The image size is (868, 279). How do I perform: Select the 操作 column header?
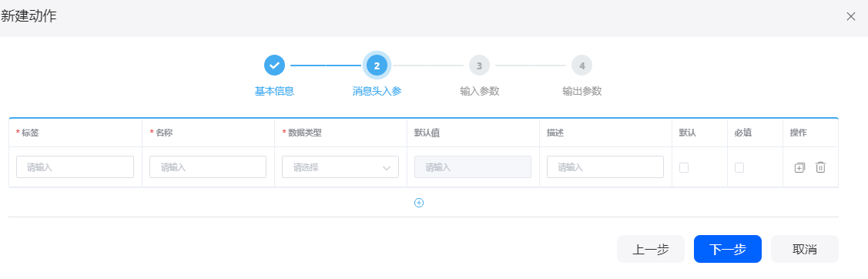click(x=798, y=133)
